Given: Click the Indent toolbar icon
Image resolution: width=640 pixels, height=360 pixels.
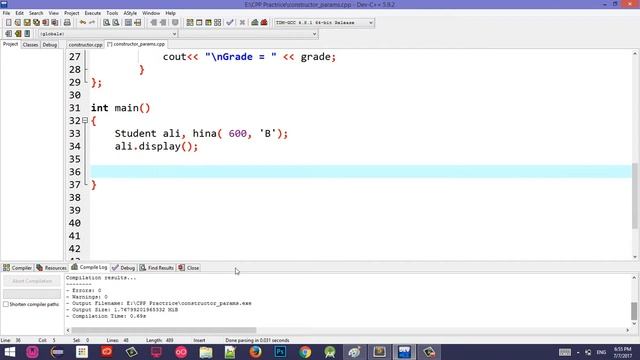Looking at the screenshot, I should pyautogui.click(x=153, y=23).
